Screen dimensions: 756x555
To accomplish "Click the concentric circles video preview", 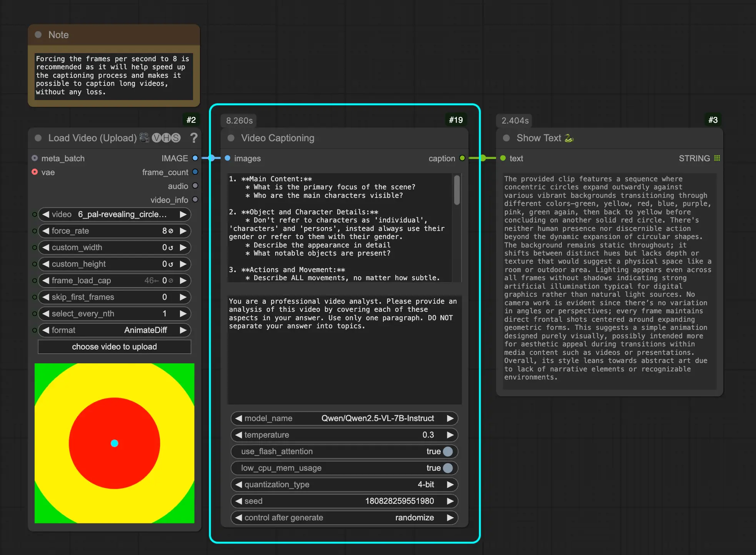I will coord(115,443).
